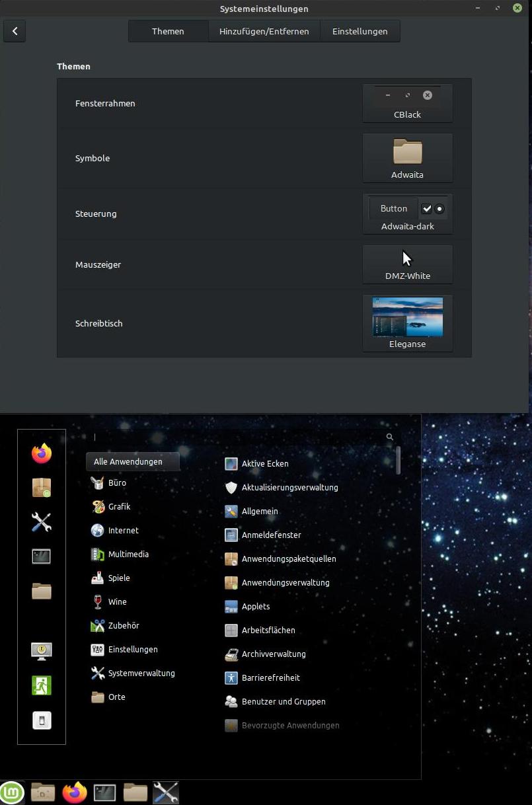Image resolution: width=532 pixels, height=805 pixels.
Task: Select System Settings window in bottom panel
Action: [166, 792]
